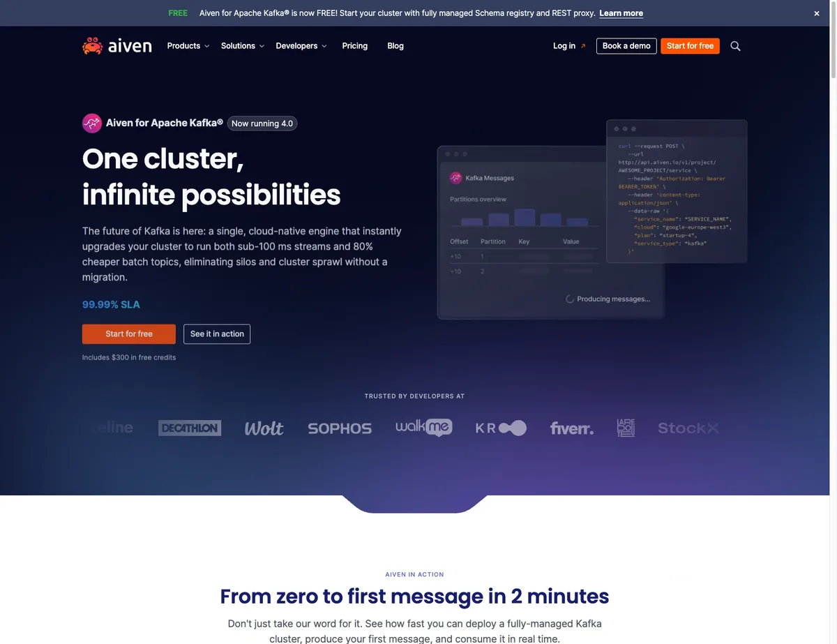Open the Pricing page

(354, 46)
